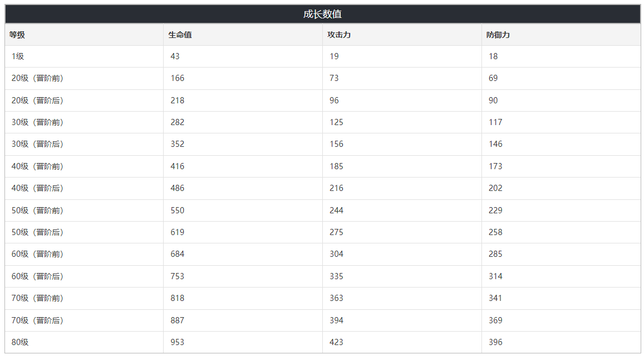
Task: Select the 70级（晋阶前） row label
Action: (x=37, y=298)
